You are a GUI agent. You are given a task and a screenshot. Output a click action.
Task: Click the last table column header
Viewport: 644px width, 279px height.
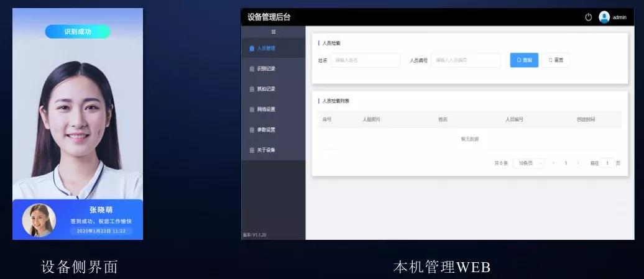click(586, 120)
